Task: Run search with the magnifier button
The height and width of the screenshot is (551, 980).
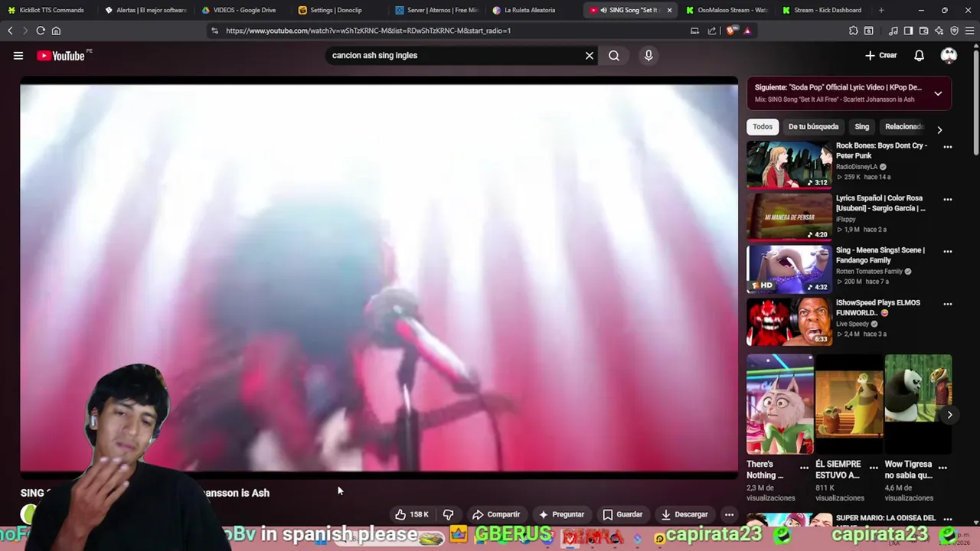Action: click(614, 55)
